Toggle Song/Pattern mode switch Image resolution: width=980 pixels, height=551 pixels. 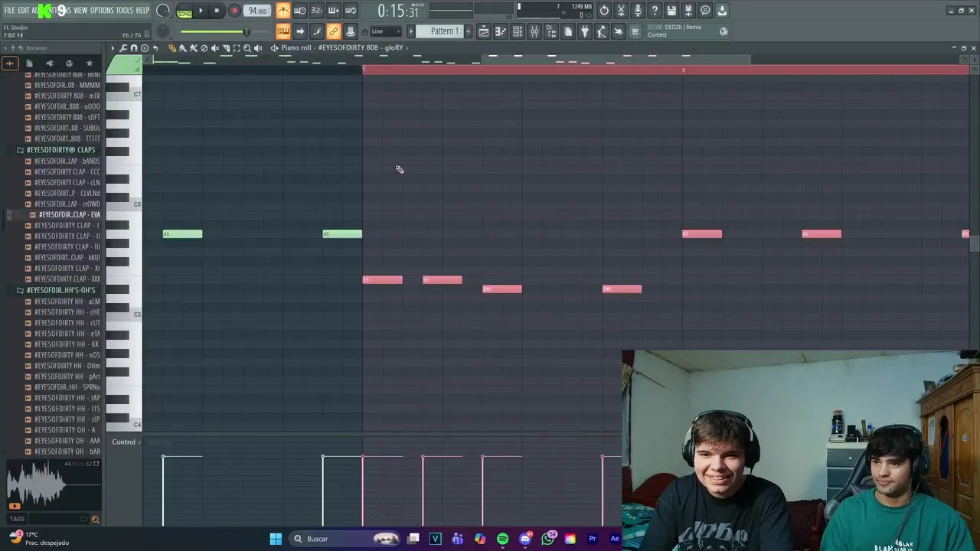(185, 11)
